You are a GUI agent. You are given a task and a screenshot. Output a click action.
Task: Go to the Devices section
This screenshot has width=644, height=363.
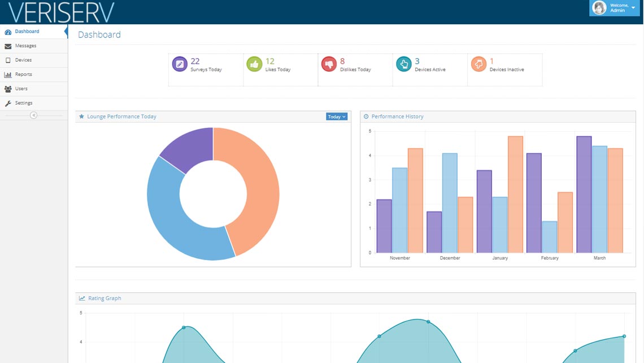point(23,60)
